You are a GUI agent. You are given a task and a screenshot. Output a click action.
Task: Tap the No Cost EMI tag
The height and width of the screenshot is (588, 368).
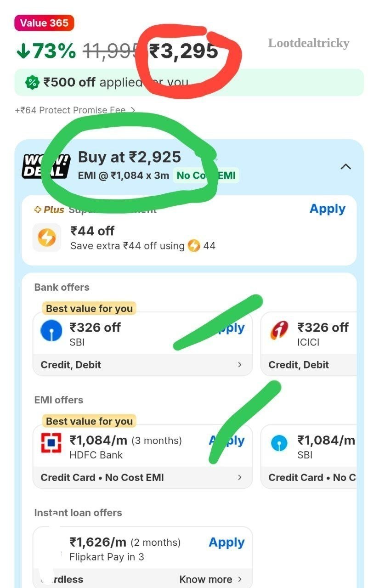(x=206, y=175)
